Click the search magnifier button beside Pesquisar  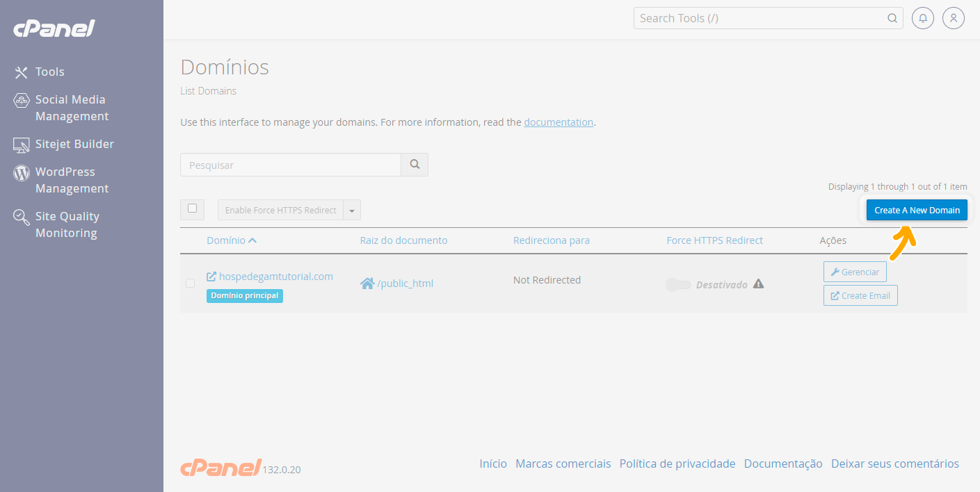(x=415, y=165)
